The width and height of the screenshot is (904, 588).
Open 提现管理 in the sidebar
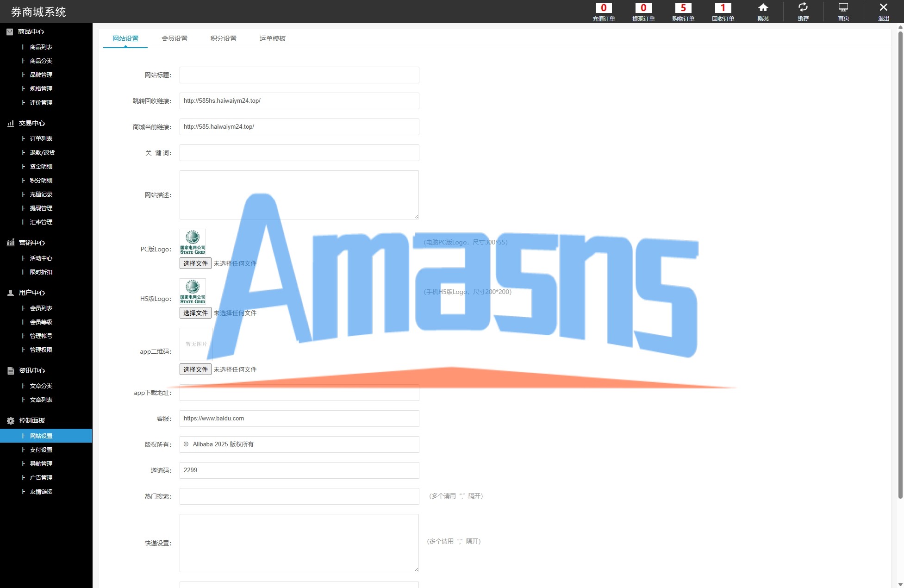pos(41,208)
